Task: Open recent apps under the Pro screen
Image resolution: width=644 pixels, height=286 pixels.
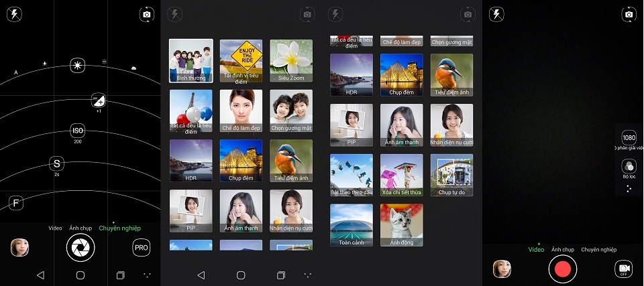Action: [120, 275]
